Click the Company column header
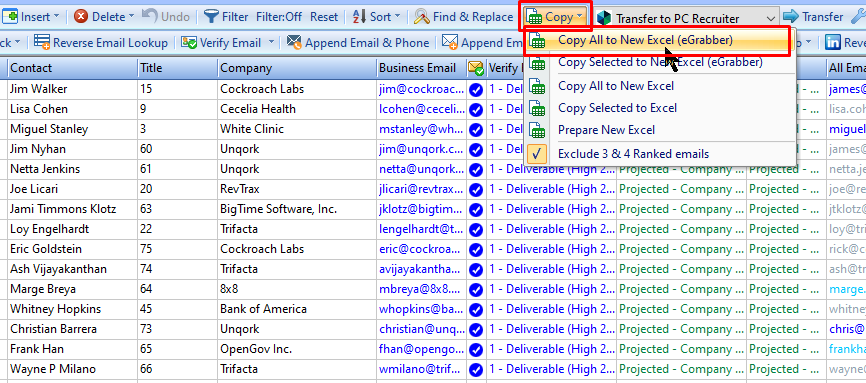866x383 pixels. pyautogui.click(x=297, y=68)
